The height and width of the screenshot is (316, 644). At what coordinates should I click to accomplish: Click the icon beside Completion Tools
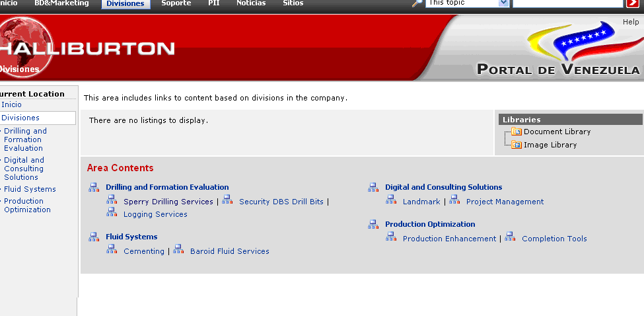(x=510, y=237)
